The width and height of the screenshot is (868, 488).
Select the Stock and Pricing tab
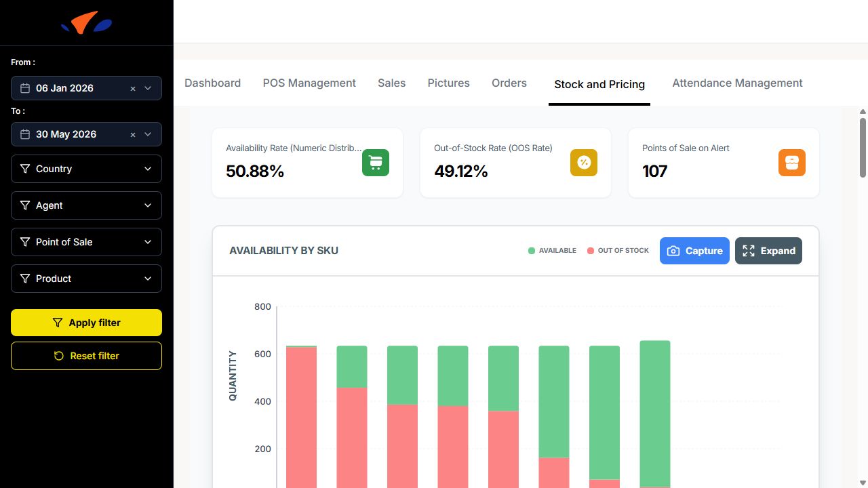click(599, 85)
